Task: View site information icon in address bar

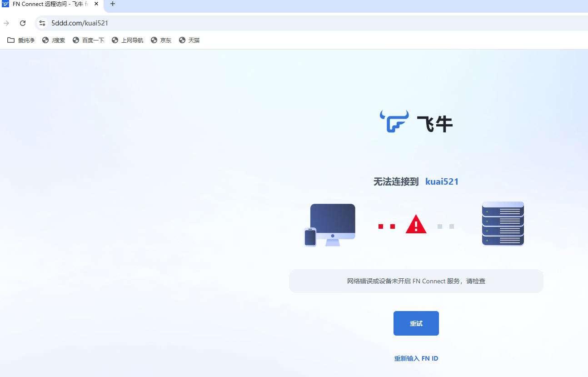Action: coord(42,23)
